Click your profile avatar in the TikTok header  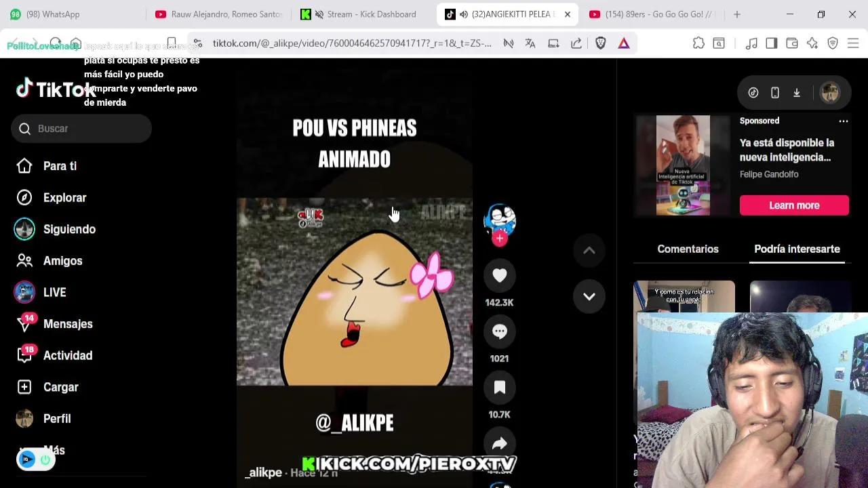point(829,92)
